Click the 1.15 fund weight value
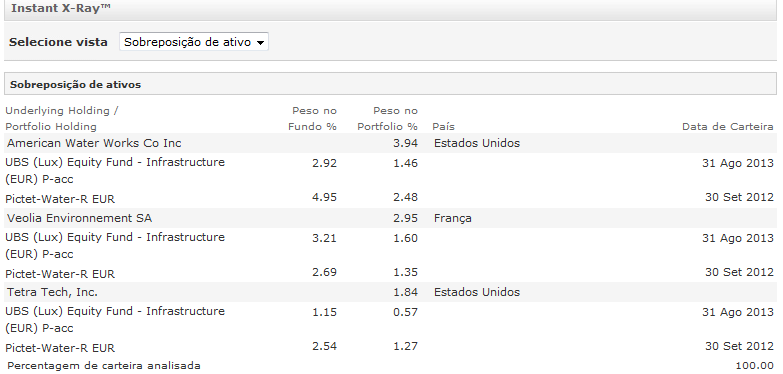 [325, 312]
